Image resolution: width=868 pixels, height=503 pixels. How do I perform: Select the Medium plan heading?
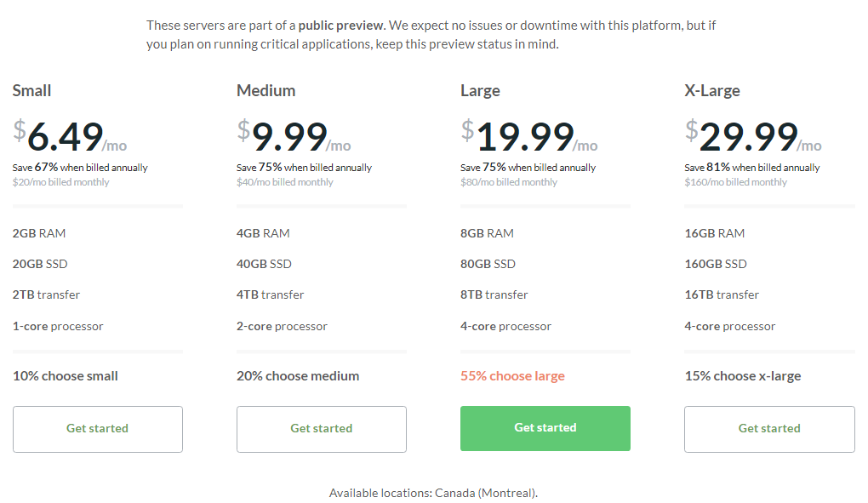(x=266, y=90)
